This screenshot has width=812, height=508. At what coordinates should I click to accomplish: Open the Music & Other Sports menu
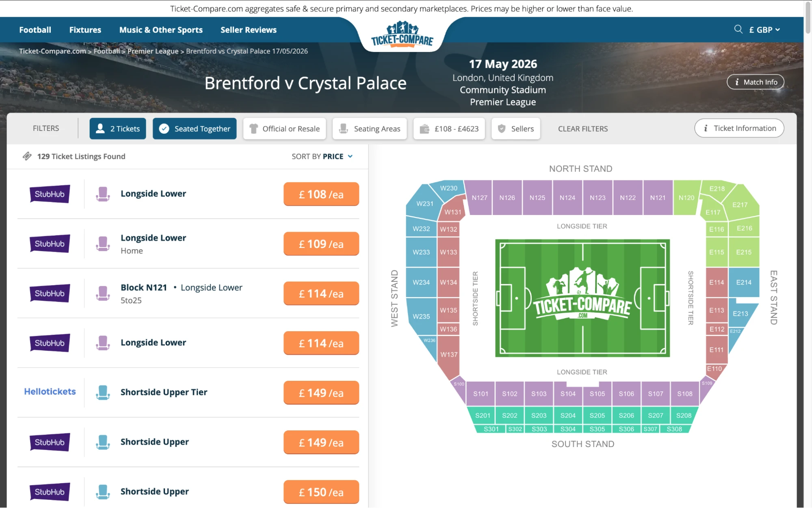point(161,29)
